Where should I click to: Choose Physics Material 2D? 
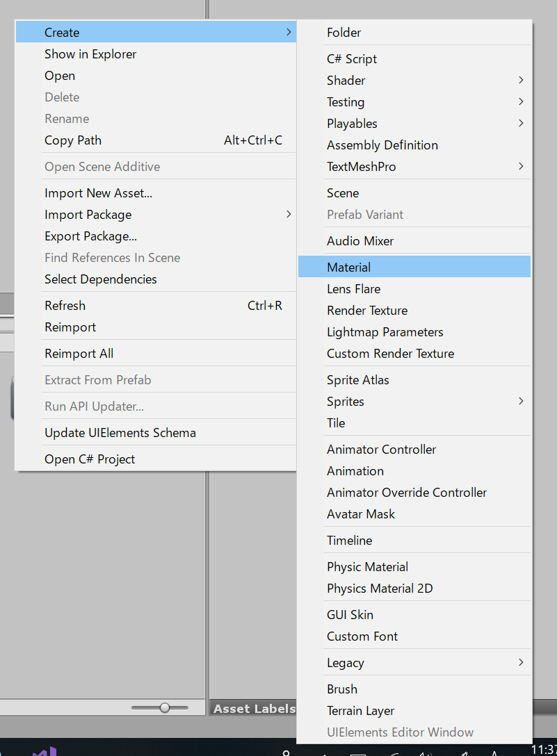(380, 589)
